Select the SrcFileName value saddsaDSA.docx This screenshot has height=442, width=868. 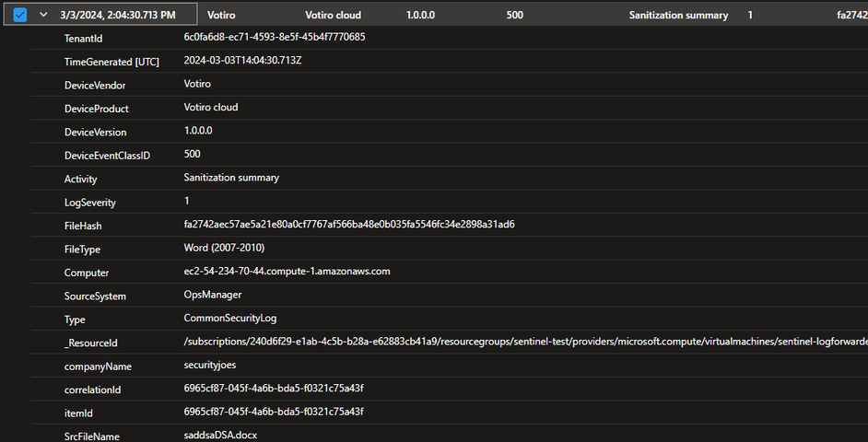[x=220, y=436]
